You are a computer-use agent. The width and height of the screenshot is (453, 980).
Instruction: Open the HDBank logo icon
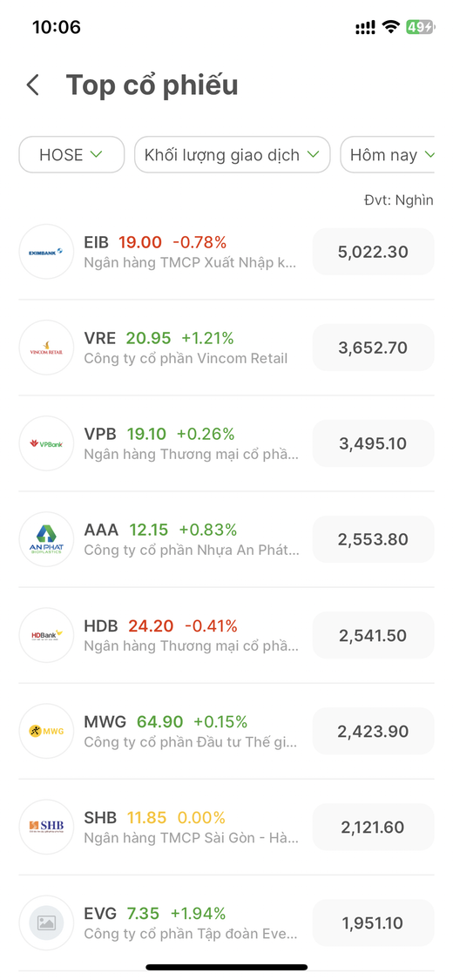pyautogui.click(x=46, y=636)
